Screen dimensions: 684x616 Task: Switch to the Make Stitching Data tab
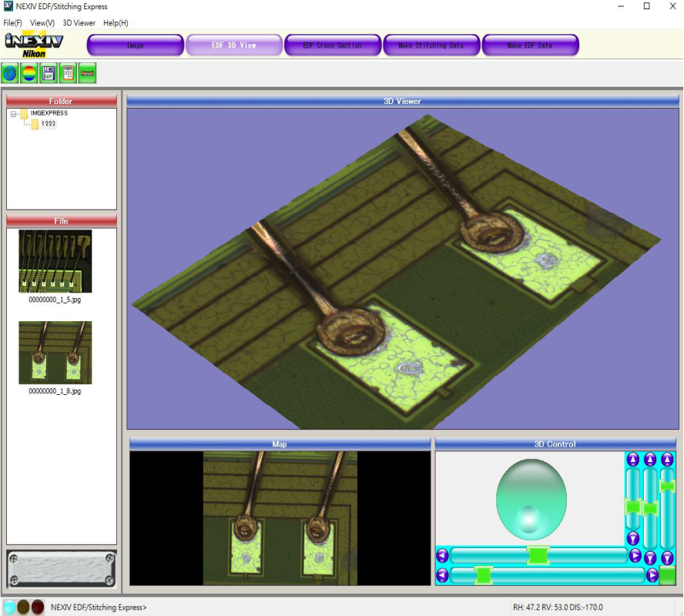[431, 45]
